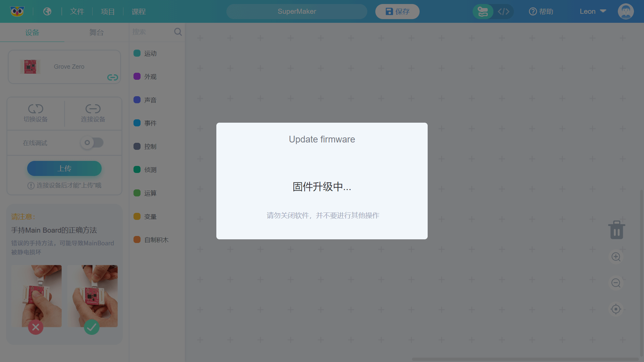Click the 保存 save button
Image resolution: width=644 pixels, height=362 pixels.
(x=397, y=11)
